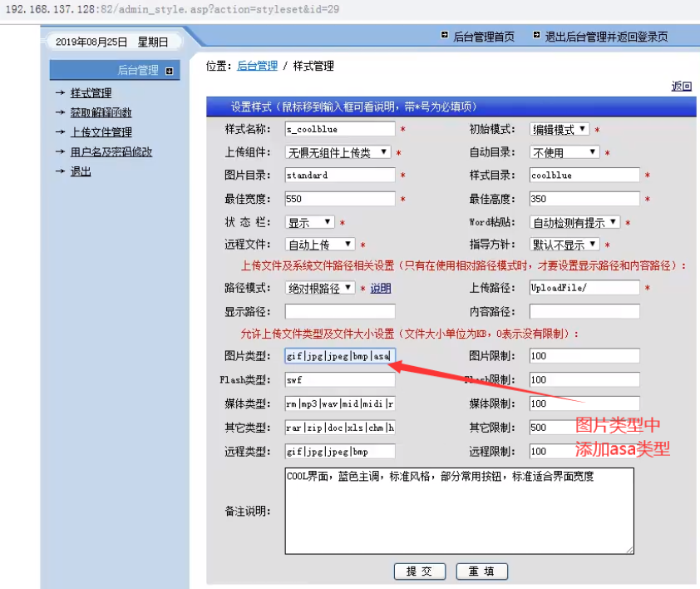Click the icon beside 后台管理首页
The image size is (700, 589).
point(444,35)
